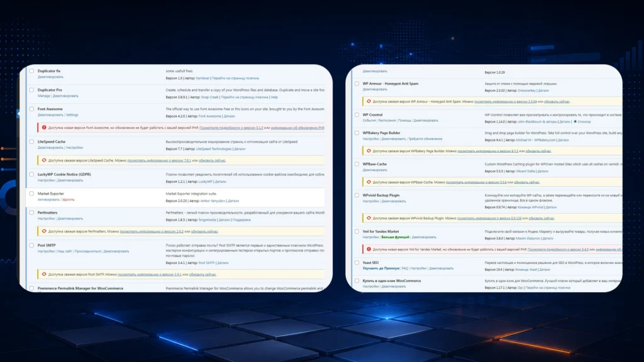Click Требуется обновление under WPBakery Page Builder
This screenshot has width=644, height=362.
425,139
